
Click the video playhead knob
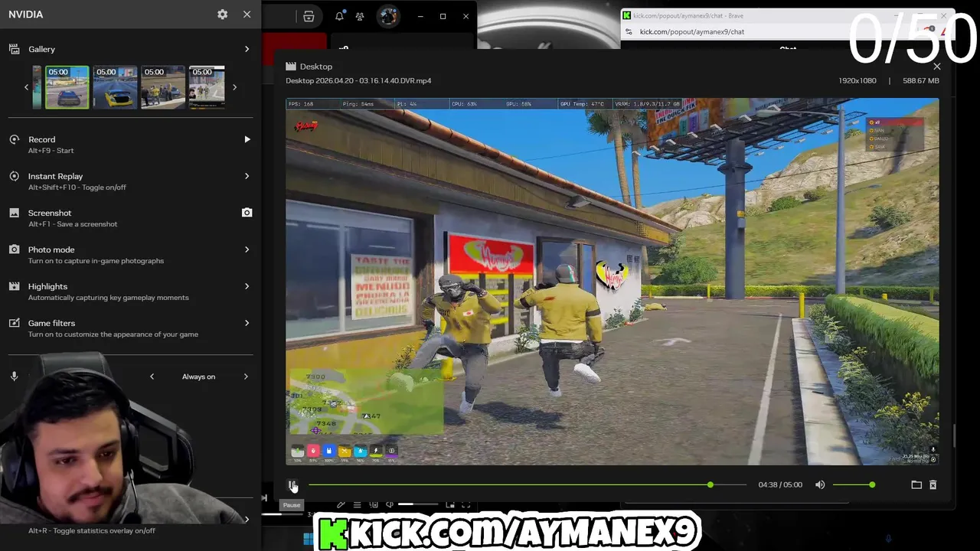coord(710,485)
